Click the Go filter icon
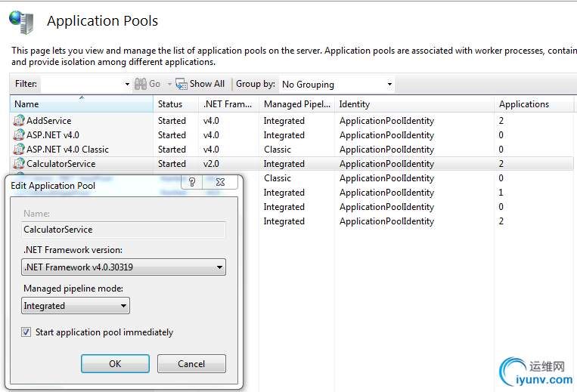The height and width of the screenshot is (392, 577). [140, 84]
